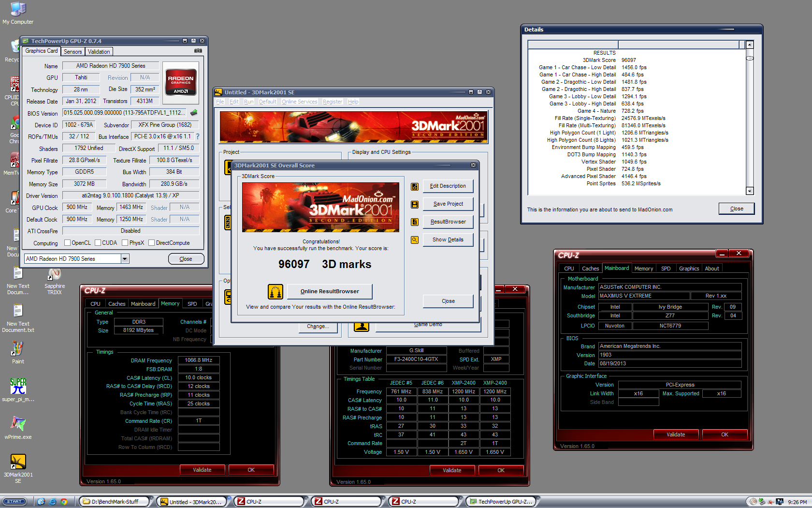Open Internet Explorer from quick launch
Viewport: 812px width, 508px height.
[x=52, y=502]
